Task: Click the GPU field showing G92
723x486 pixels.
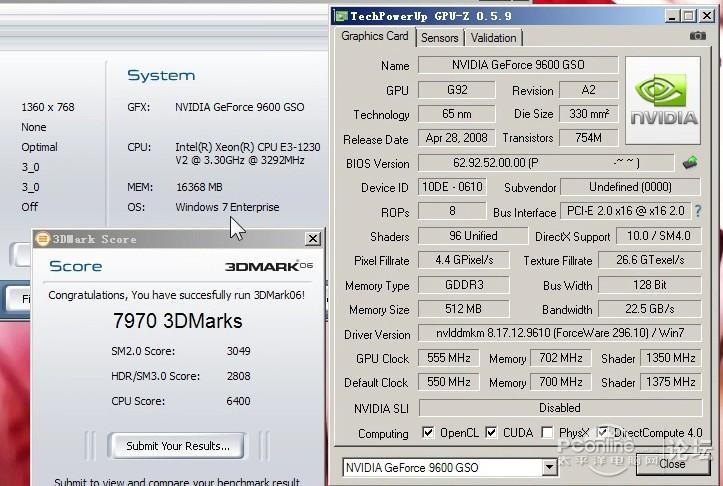Action: pyautogui.click(x=456, y=89)
